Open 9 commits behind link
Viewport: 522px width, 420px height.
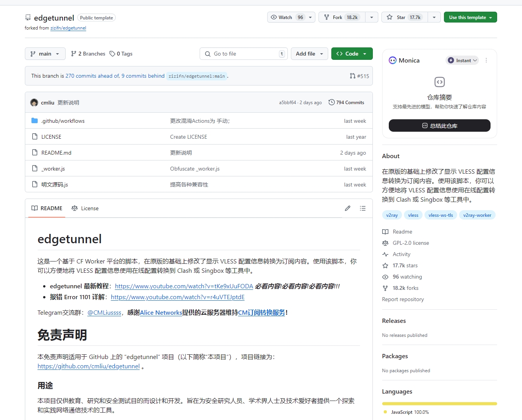(x=143, y=76)
